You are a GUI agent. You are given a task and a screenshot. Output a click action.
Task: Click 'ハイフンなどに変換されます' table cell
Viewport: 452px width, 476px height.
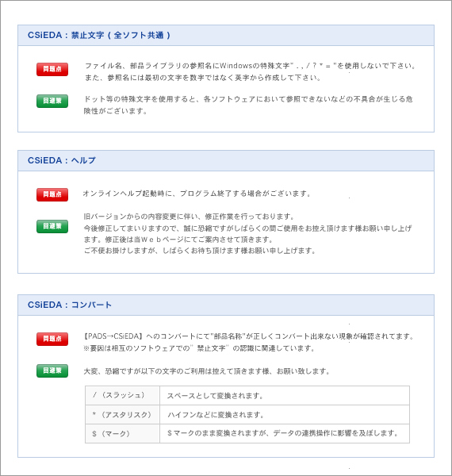point(285,415)
